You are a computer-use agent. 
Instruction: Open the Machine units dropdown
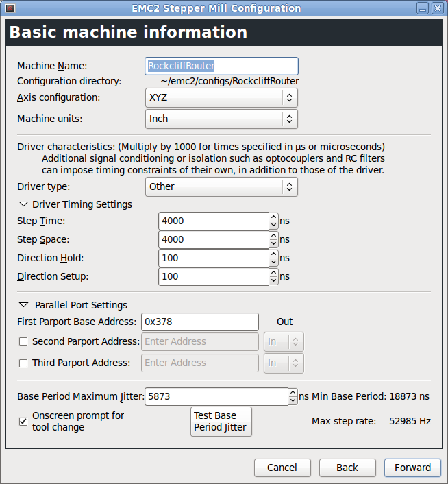(x=221, y=119)
